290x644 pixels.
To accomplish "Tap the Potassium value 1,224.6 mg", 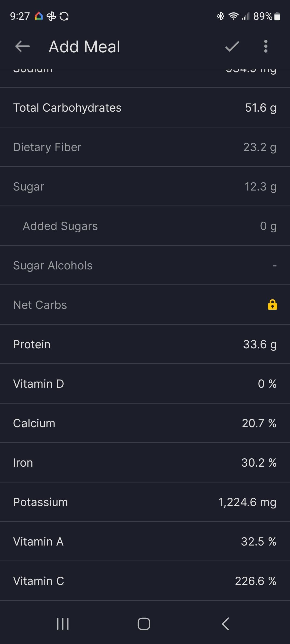I will coord(247,502).
